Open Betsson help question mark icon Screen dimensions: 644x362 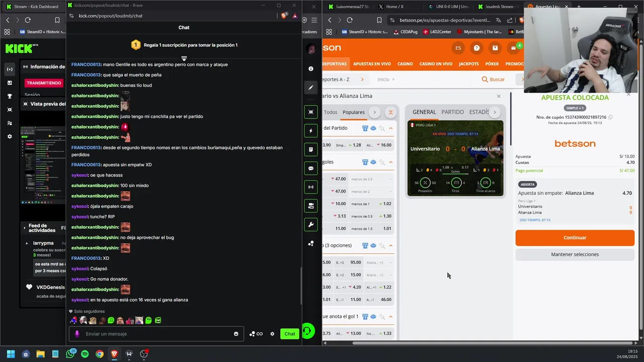476,48
